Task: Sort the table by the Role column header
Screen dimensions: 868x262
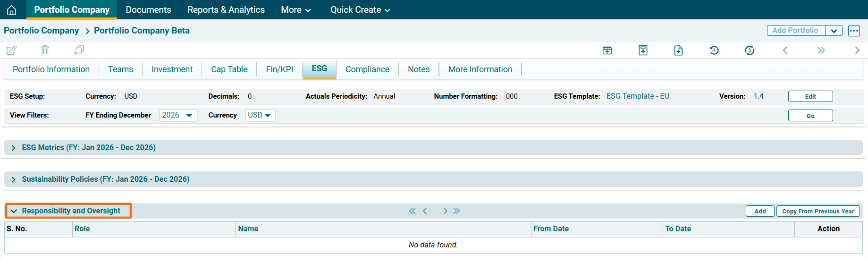Action: click(82, 229)
